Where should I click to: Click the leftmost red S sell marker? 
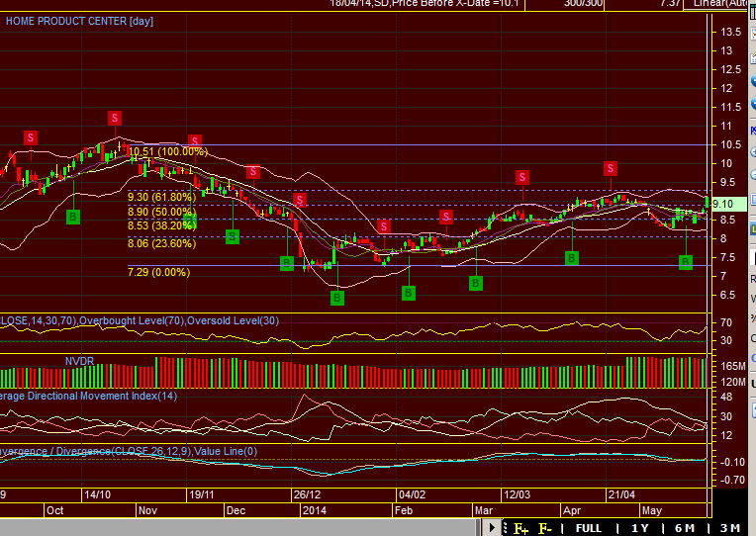[31, 138]
